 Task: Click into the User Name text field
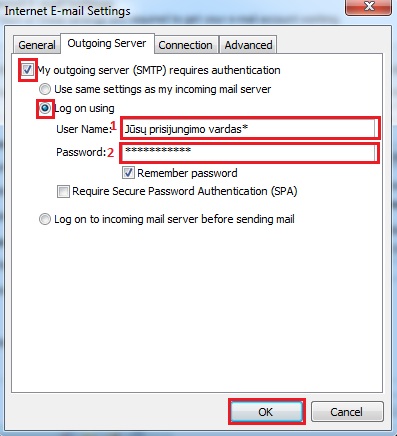250,128
